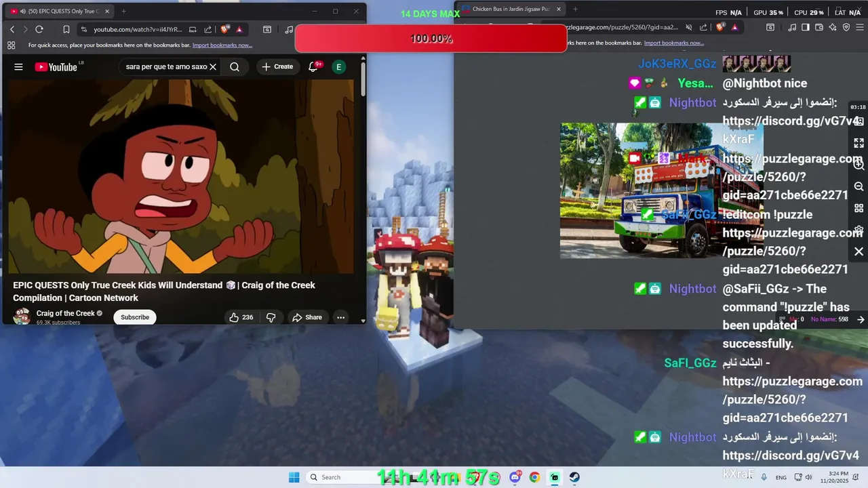Dislike the Craig of the Creek video
This screenshot has width=868, height=488.
[x=271, y=317]
